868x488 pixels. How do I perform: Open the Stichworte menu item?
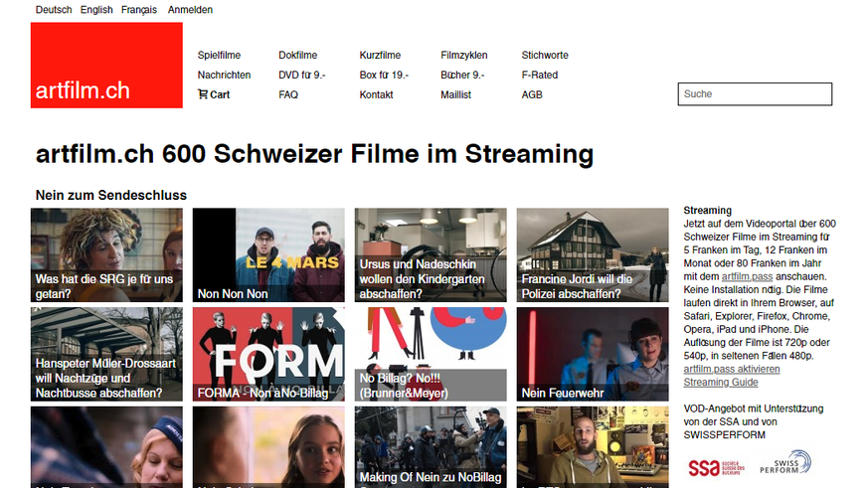[x=545, y=56]
